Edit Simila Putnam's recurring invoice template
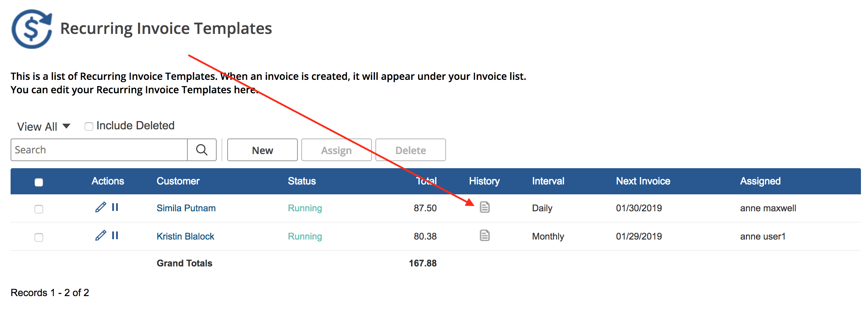The height and width of the screenshot is (318, 868). [101, 207]
